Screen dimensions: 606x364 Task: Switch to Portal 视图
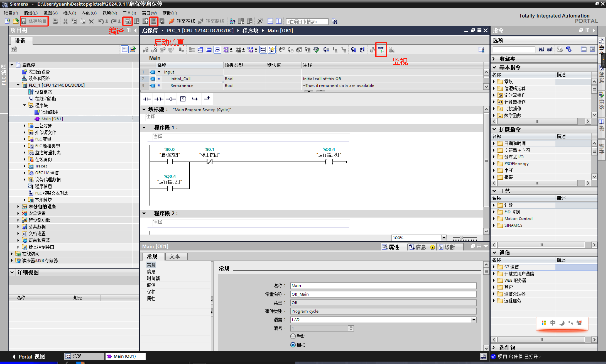pos(29,356)
